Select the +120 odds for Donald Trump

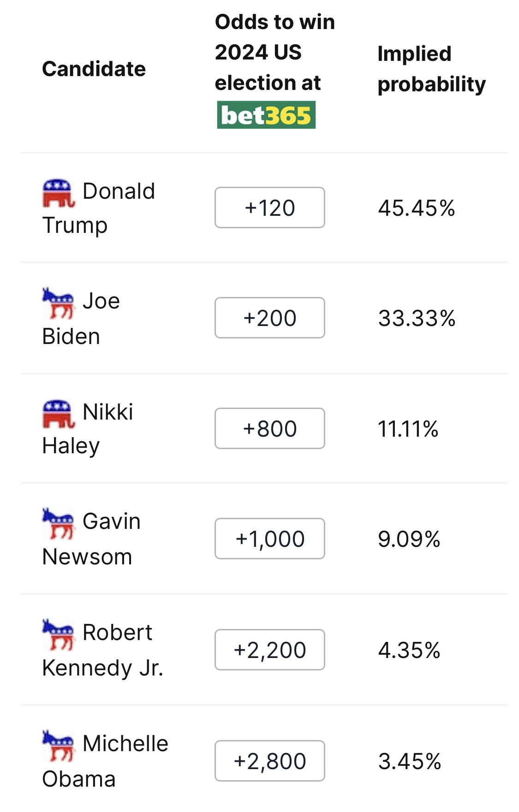[x=270, y=207]
